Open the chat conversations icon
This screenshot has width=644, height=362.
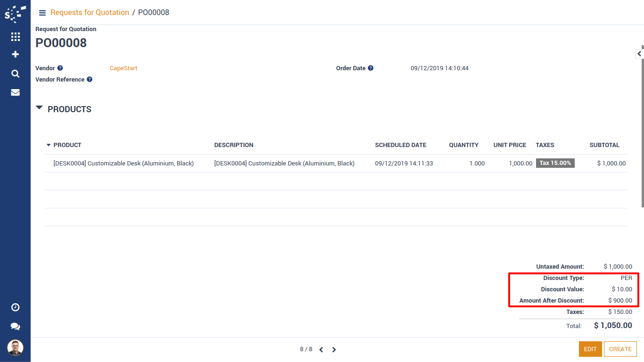point(15,326)
